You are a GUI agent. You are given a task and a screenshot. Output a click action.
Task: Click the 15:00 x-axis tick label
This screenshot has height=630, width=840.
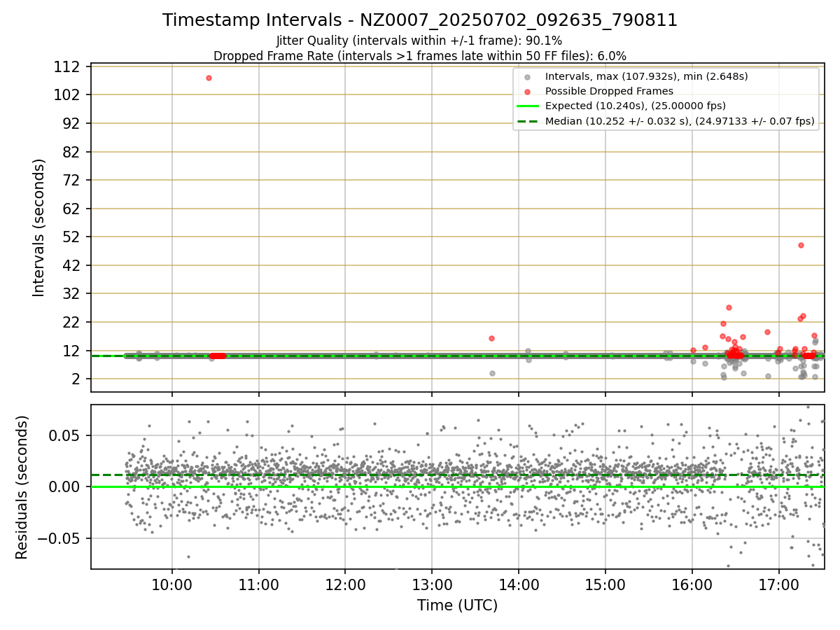605,584
